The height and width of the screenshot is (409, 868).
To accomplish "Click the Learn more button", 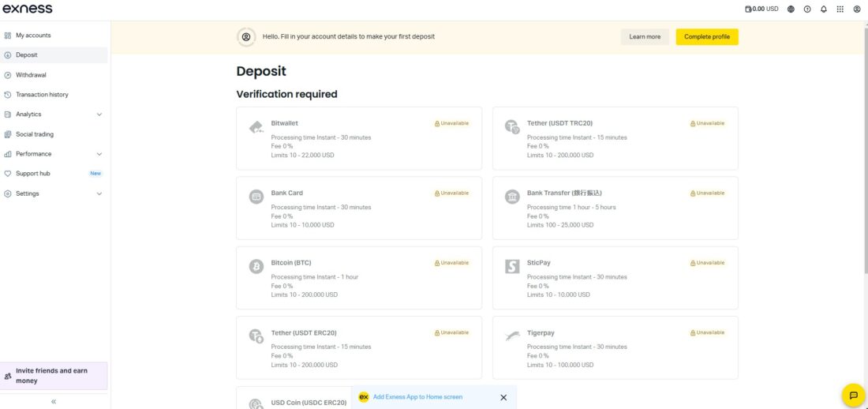I will pyautogui.click(x=645, y=36).
